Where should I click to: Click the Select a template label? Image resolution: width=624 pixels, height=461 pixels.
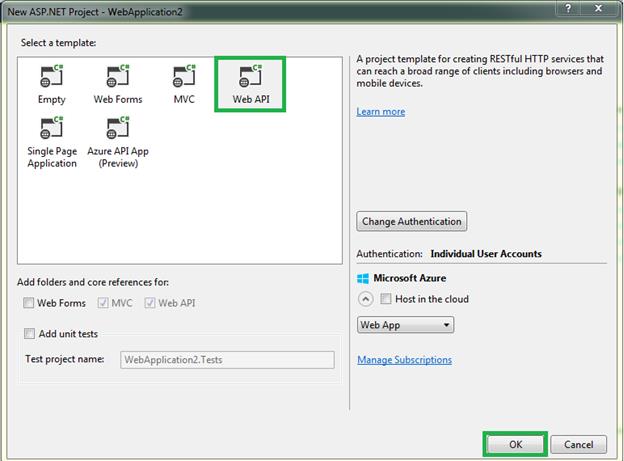58,43
